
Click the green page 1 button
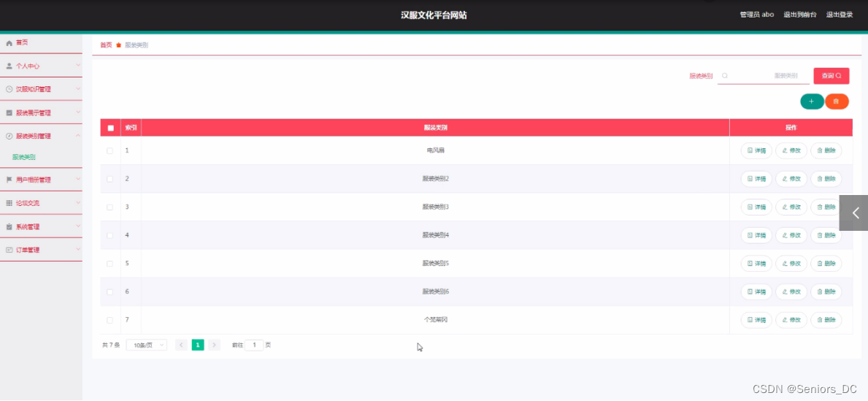tap(198, 345)
